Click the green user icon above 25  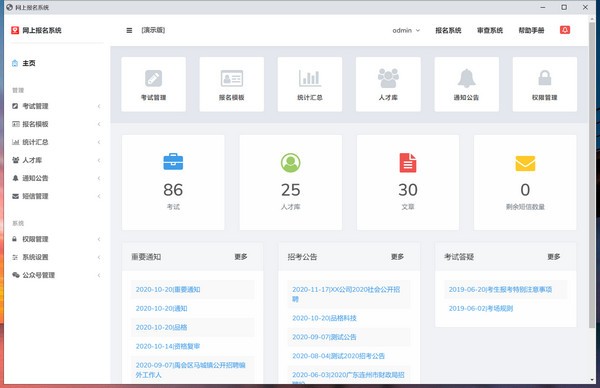click(x=290, y=163)
